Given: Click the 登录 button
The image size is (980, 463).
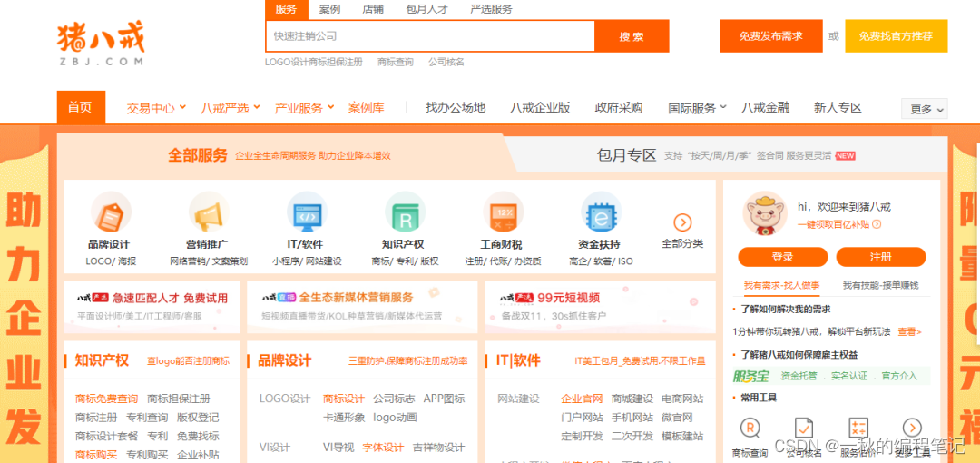Looking at the screenshot, I should tap(782, 257).
